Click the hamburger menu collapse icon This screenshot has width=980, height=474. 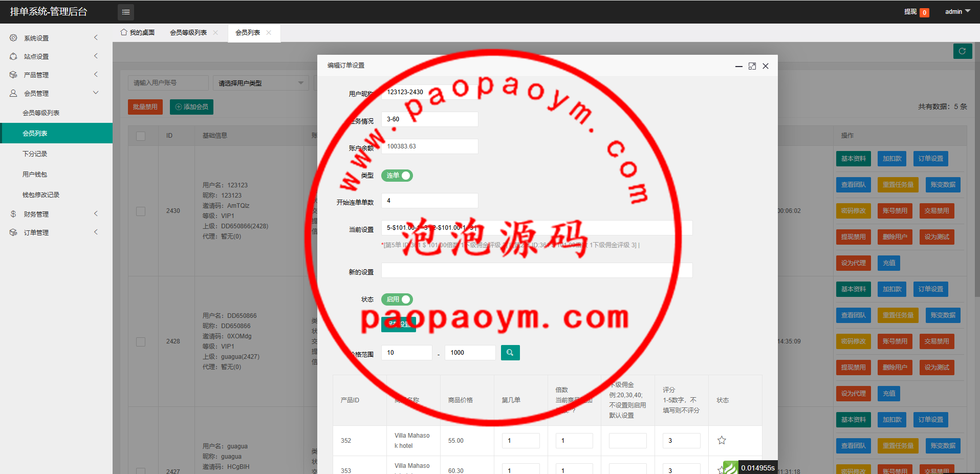point(125,12)
